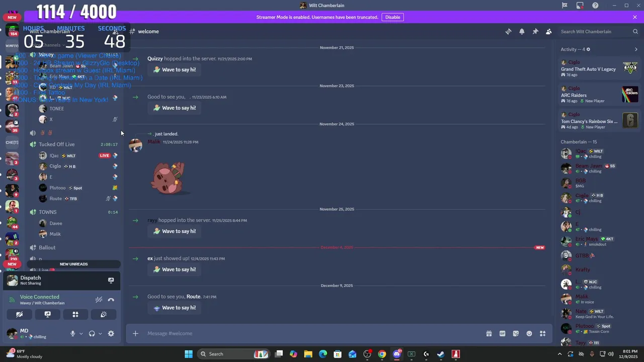
Task: Select TONEE in voice channel list
Action: (78, 109)
